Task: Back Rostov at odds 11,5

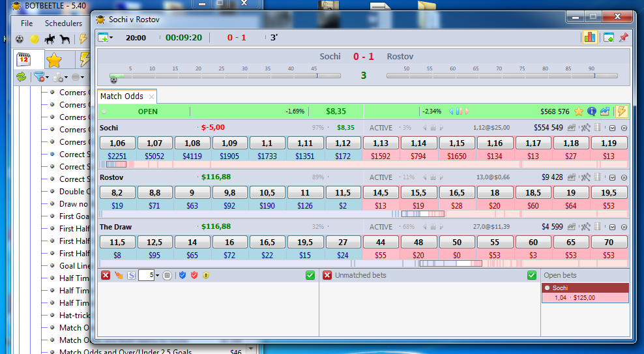Action: point(343,192)
